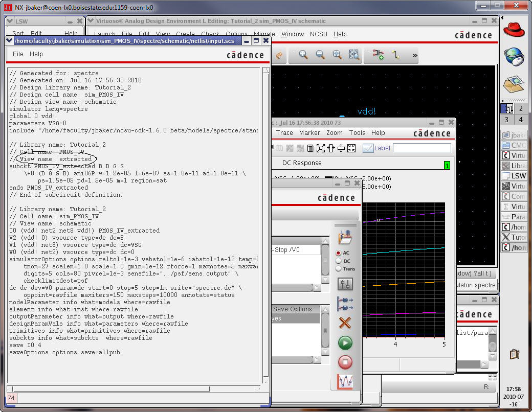This screenshot has width=532, height=412.
Task: Toggle the Label checkbox in waveform window
Action: 368,148
